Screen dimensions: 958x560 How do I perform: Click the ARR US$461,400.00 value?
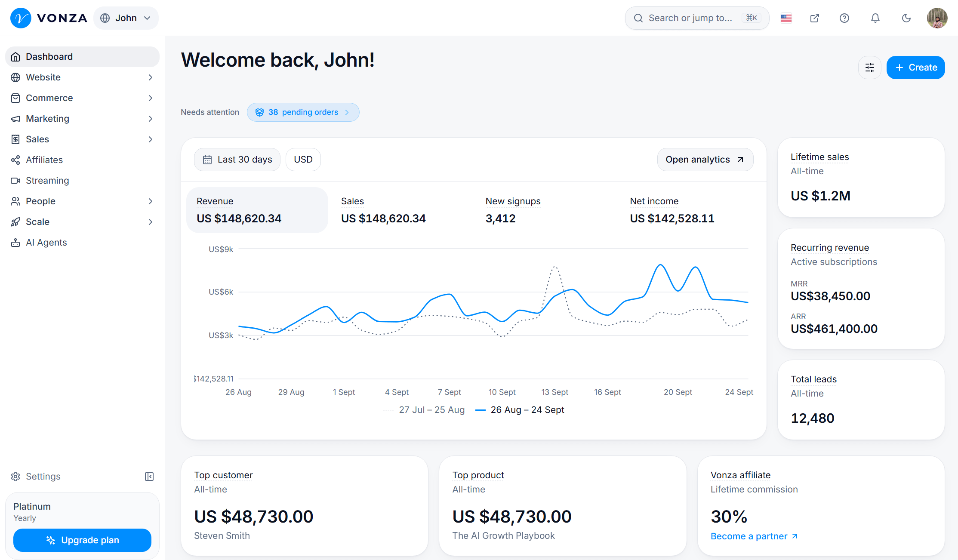click(834, 329)
